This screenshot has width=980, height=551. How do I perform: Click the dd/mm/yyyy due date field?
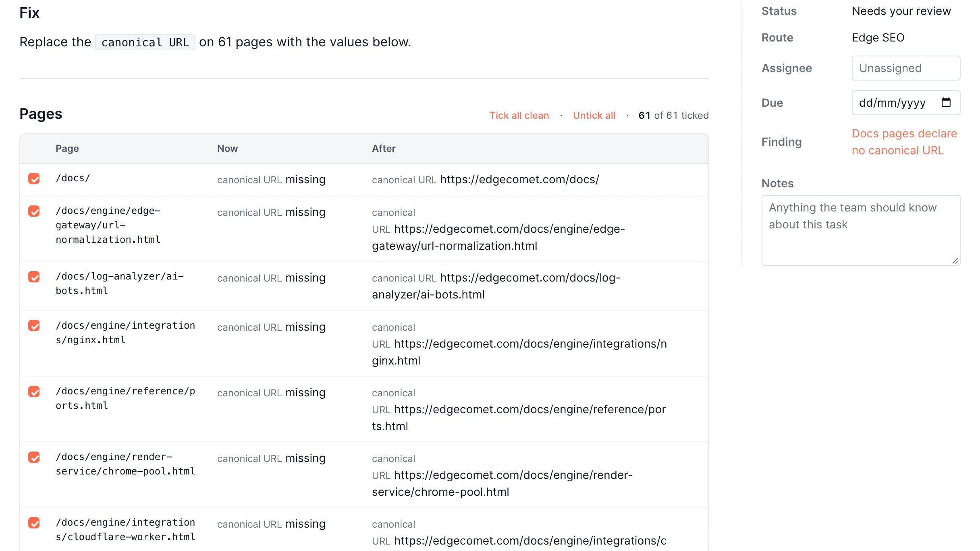point(906,103)
